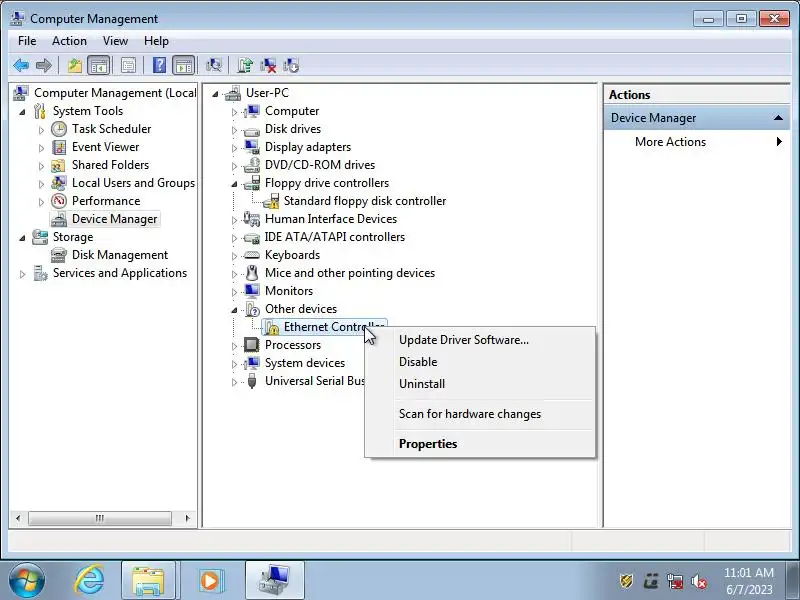Click the left tree horizontal scrollbar thumb
The width and height of the screenshot is (800, 600).
coord(99,518)
